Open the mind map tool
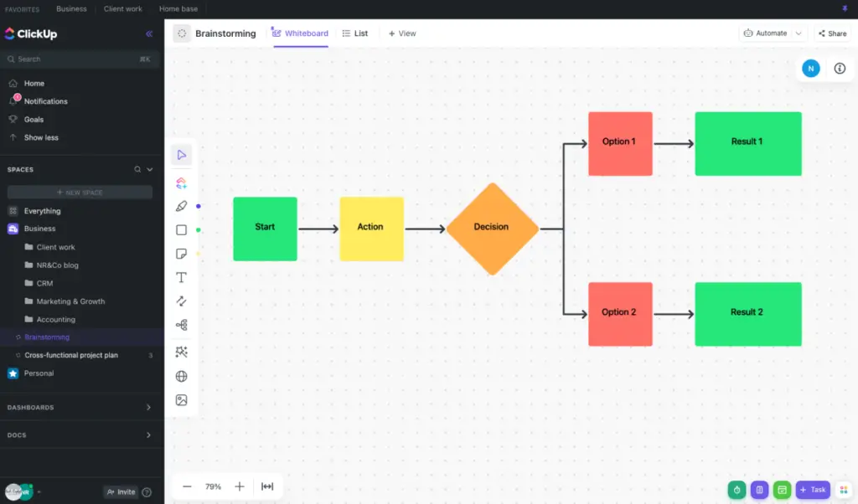 pyautogui.click(x=181, y=324)
